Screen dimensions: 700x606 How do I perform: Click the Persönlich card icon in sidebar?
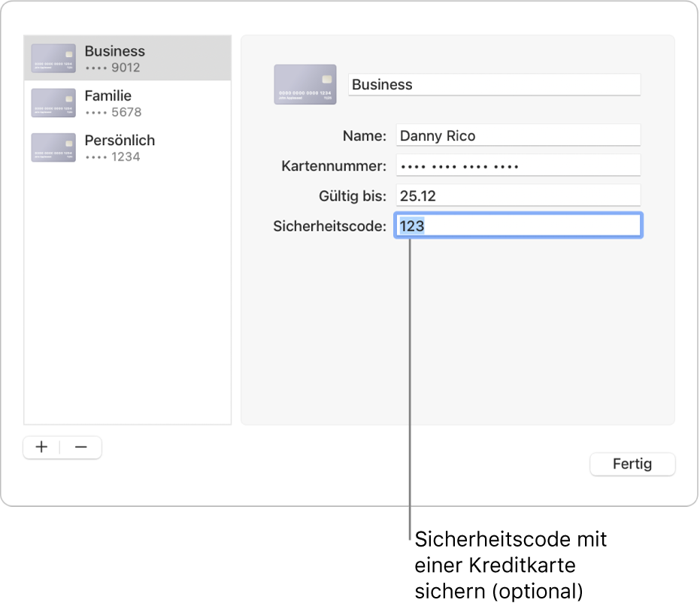[53, 147]
